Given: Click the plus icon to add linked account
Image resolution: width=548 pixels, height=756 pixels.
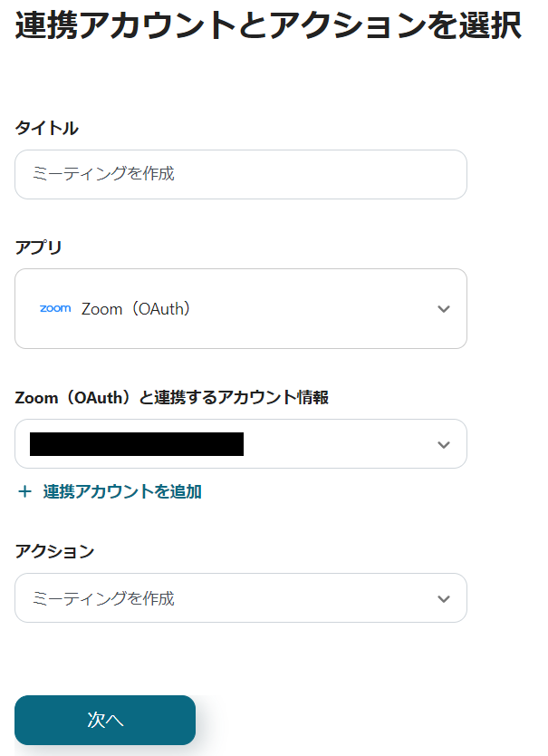Looking at the screenshot, I should click(22, 491).
